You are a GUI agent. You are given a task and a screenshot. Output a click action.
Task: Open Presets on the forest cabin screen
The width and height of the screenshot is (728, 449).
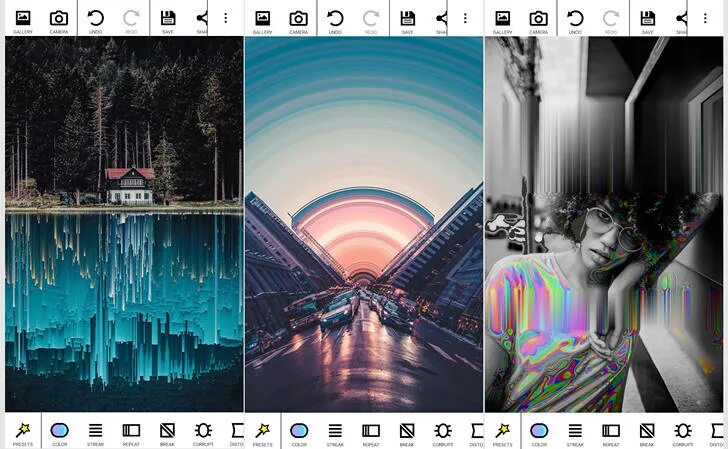[x=23, y=434]
